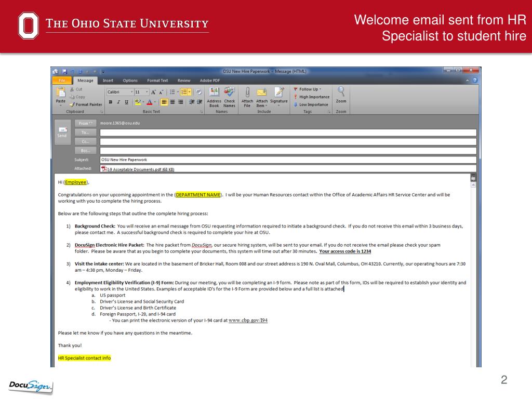Open the Options tab

click(x=130, y=81)
